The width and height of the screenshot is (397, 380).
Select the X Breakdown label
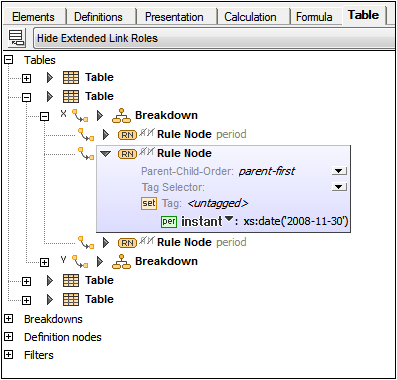point(166,115)
